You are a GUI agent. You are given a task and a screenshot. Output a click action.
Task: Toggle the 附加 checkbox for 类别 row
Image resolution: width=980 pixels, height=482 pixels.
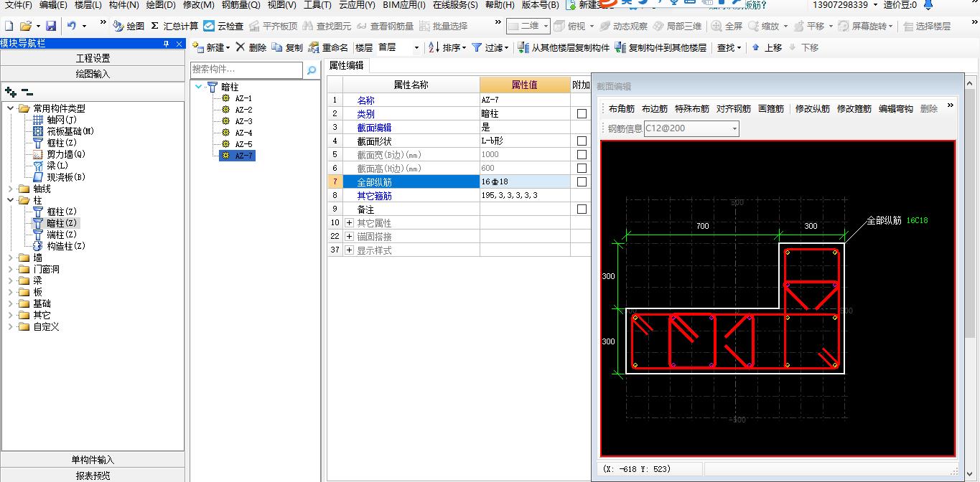tap(582, 113)
